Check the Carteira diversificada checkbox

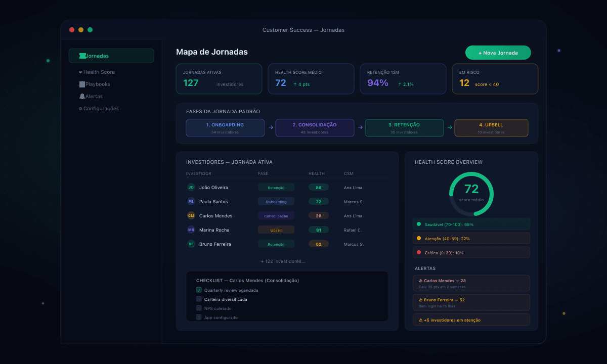(199, 299)
